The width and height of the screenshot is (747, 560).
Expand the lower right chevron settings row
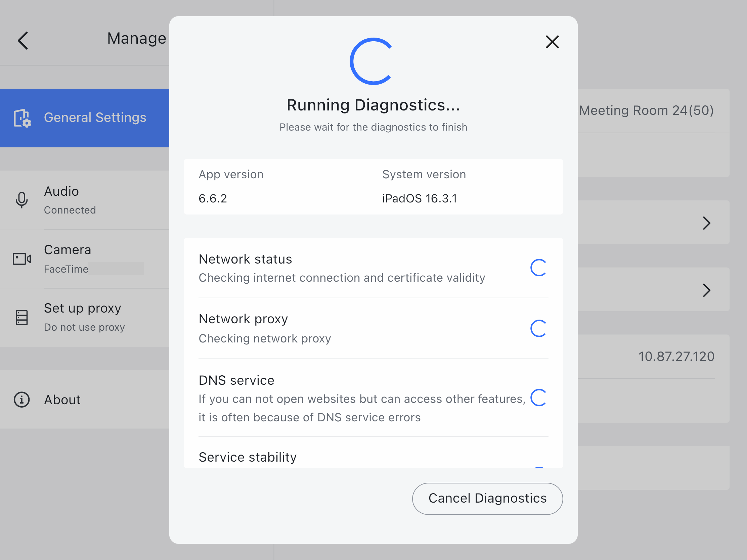(x=706, y=290)
